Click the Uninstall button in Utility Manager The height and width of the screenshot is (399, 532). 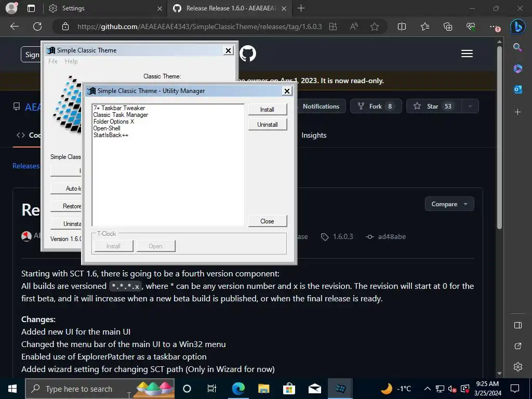(268, 124)
